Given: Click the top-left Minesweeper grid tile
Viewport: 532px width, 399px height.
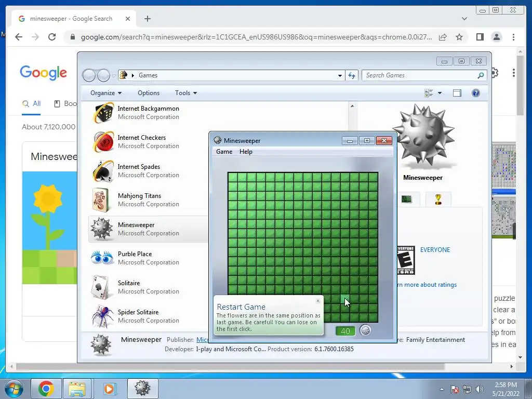Looking at the screenshot, I should (233, 177).
